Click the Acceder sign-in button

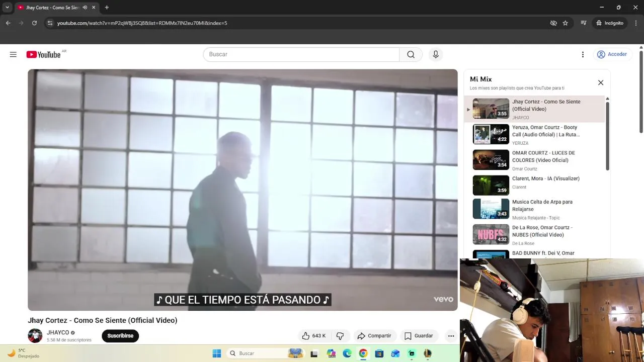pyautogui.click(x=612, y=54)
